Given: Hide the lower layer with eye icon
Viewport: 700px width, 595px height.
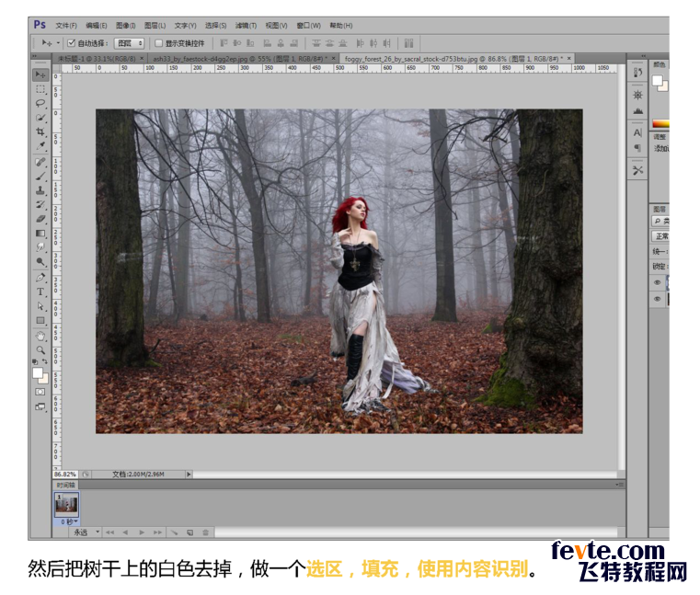Looking at the screenshot, I should pyautogui.click(x=657, y=299).
